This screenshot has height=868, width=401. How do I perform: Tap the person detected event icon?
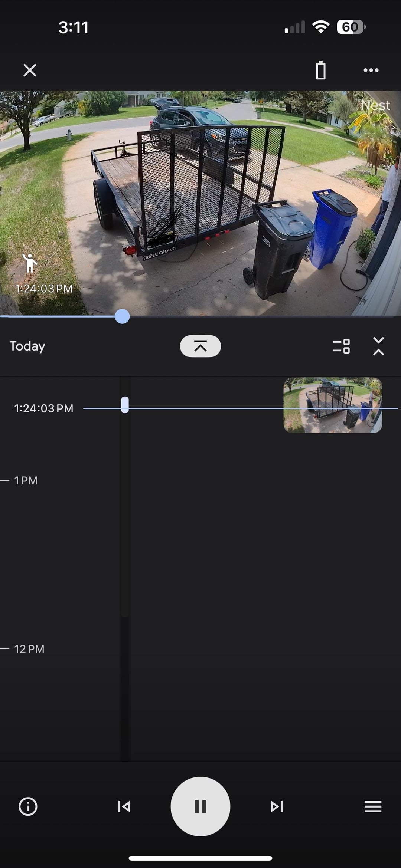pyautogui.click(x=30, y=263)
